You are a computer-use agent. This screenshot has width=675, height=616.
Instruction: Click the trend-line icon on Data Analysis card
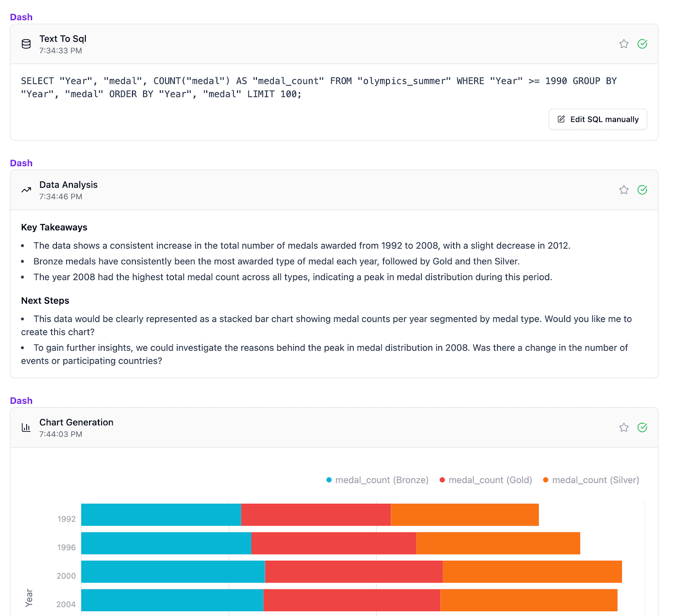click(x=26, y=189)
